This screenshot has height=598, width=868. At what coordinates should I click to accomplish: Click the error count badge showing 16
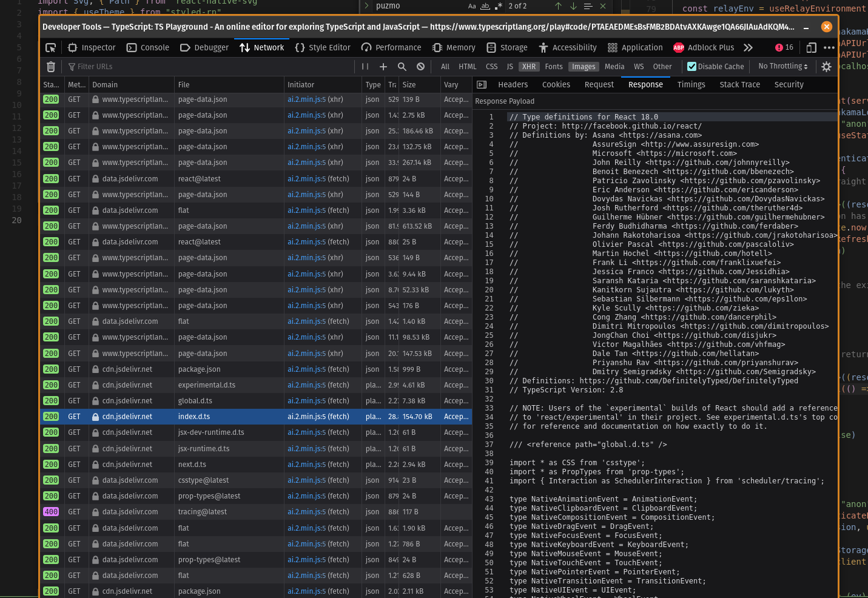click(x=784, y=47)
